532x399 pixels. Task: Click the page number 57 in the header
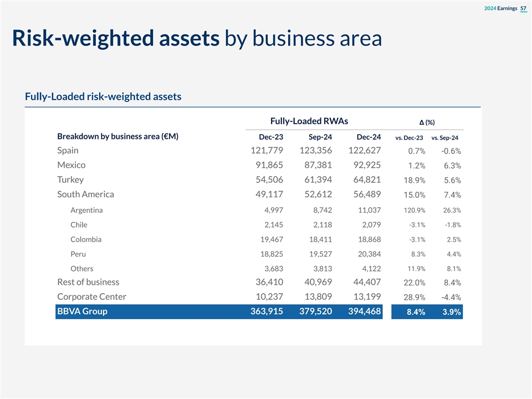click(523, 7)
